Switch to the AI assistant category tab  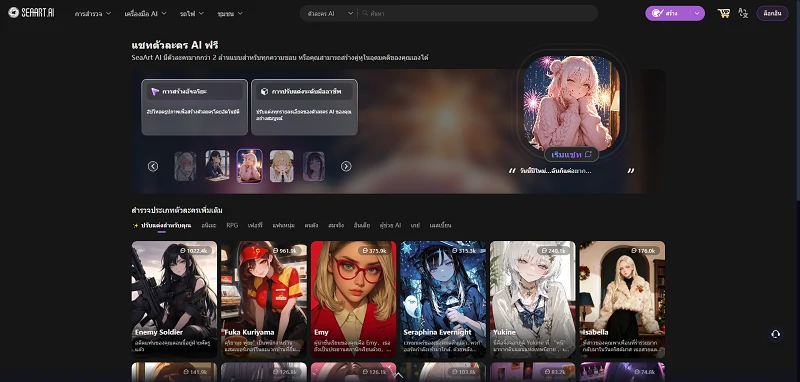click(390, 225)
